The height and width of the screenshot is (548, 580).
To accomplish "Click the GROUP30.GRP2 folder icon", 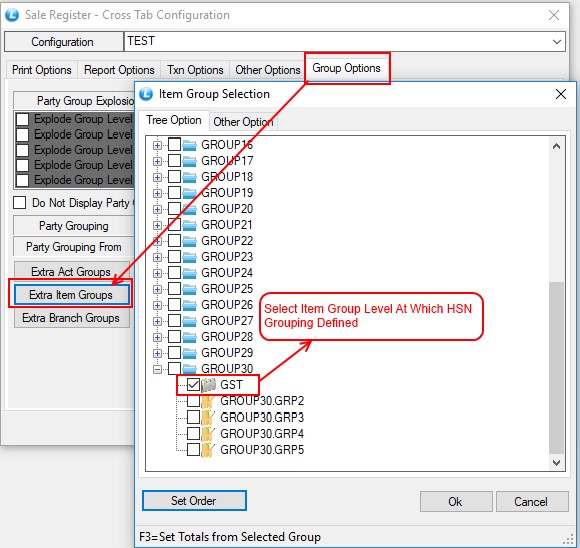I will pyautogui.click(x=208, y=401).
